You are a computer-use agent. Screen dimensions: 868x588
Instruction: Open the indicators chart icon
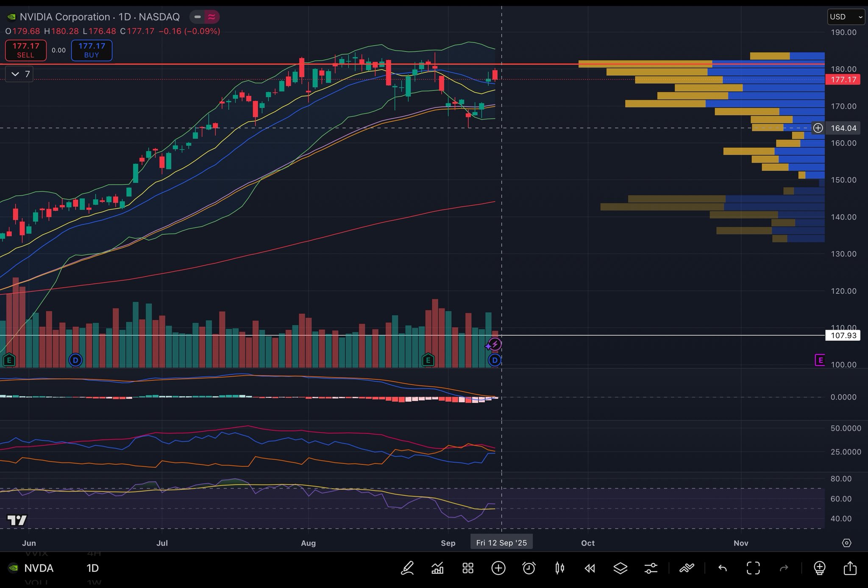pos(437,568)
